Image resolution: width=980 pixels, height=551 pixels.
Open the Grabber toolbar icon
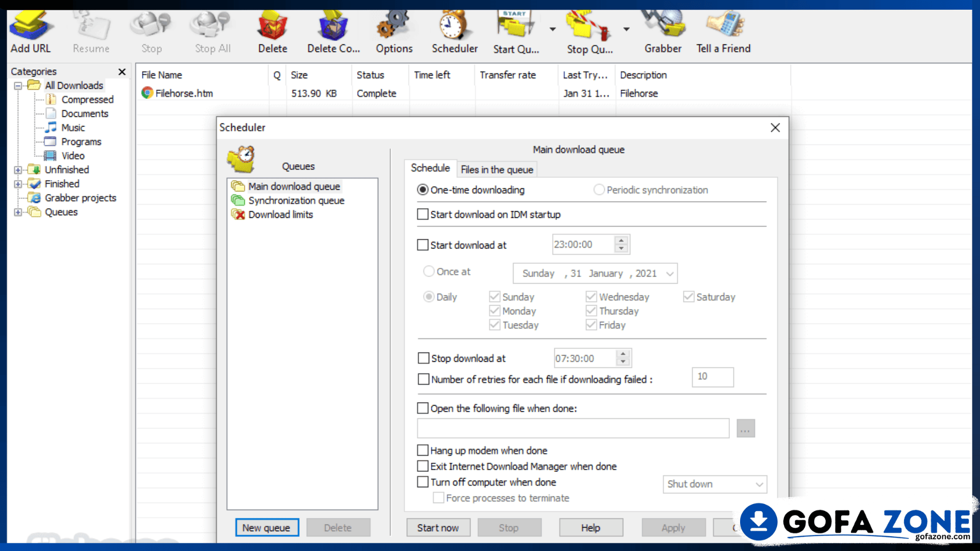tap(663, 32)
